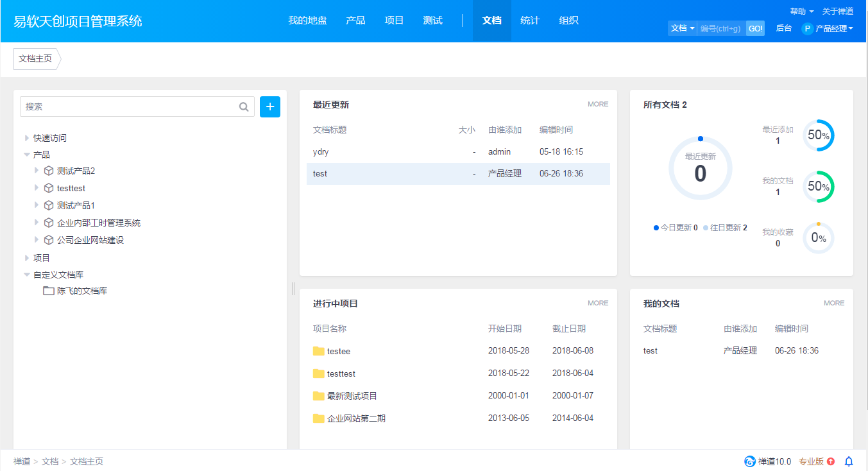
Task: Click the search magnifier icon in sidebar
Action: pos(244,107)
